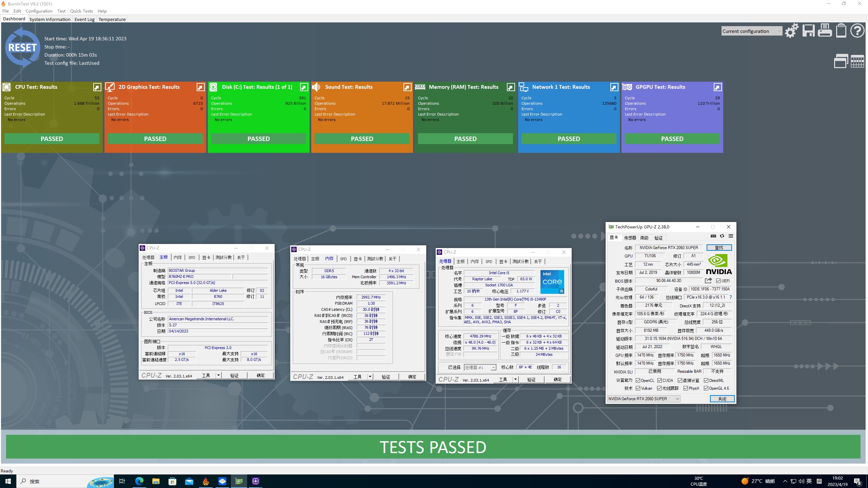Share BIOS version export icon in GPU-Z
This screenshot has width=868, height=488.
(708, 281)
